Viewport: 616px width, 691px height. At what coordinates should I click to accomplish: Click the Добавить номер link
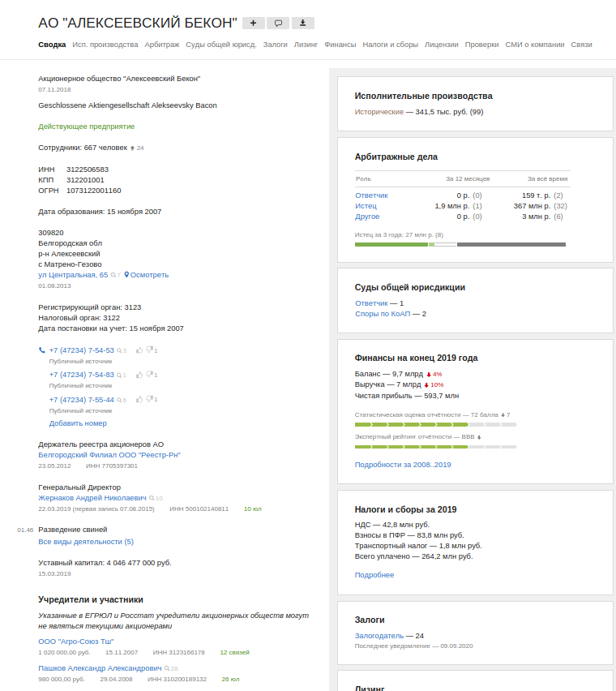coord(78,423)
